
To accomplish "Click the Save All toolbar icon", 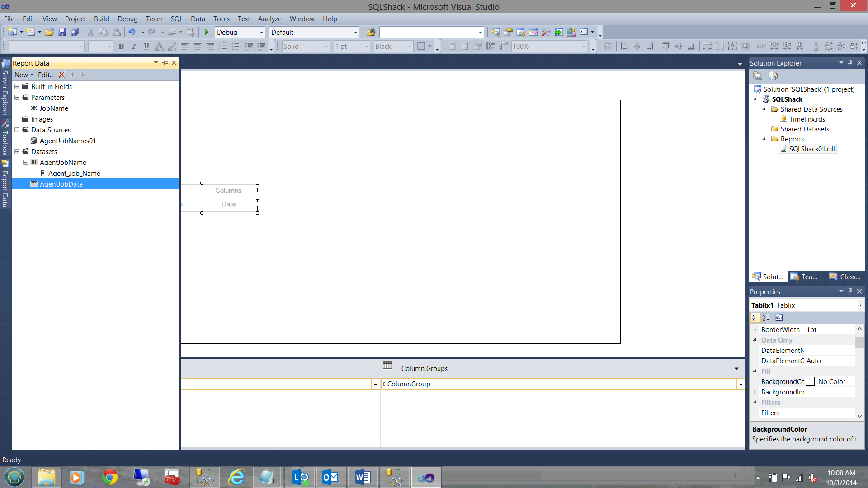I will point(75,32).
